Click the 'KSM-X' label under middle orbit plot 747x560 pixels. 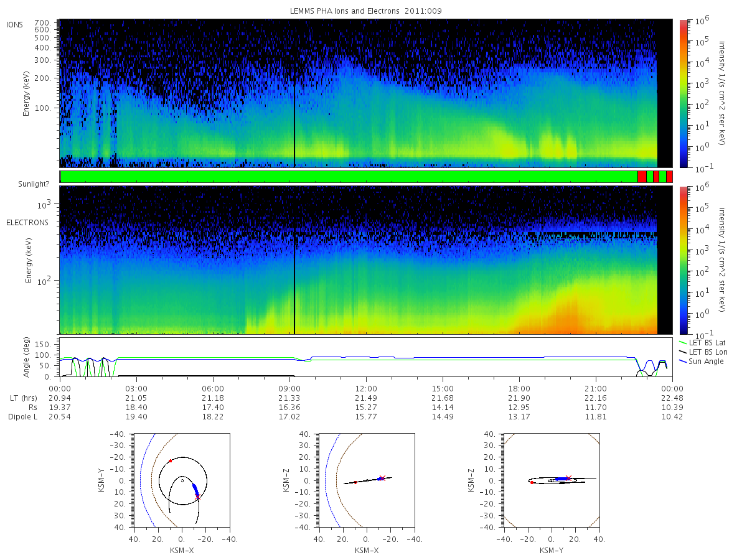[367, 551]
